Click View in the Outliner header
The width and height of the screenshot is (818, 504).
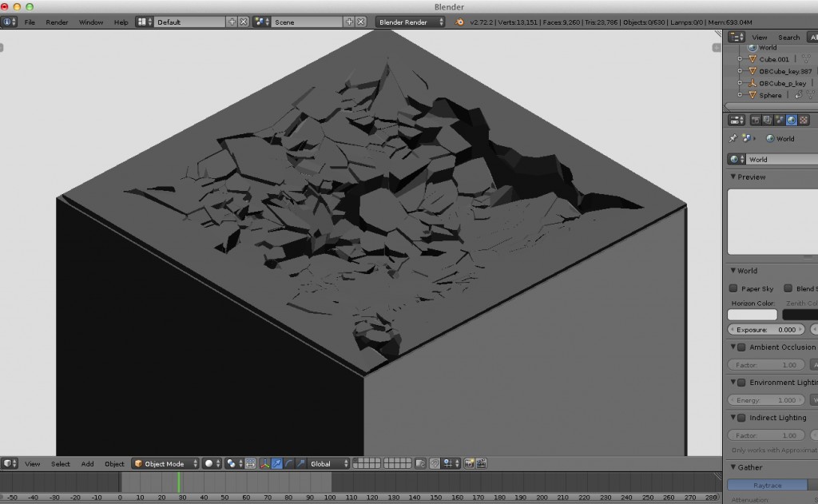click(x=760, y=37)
